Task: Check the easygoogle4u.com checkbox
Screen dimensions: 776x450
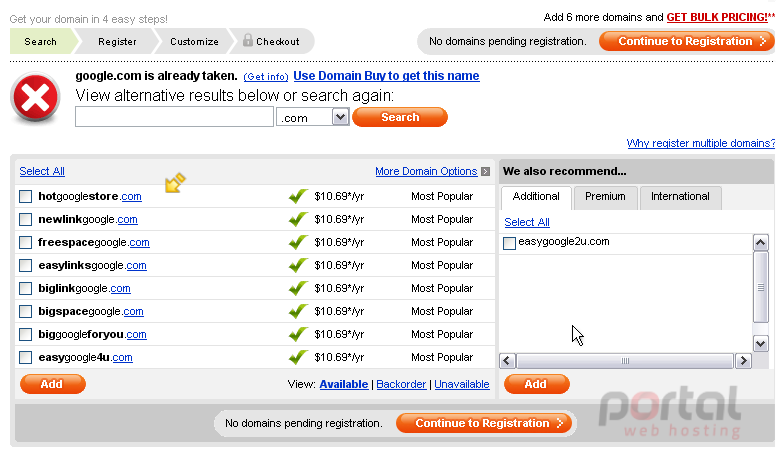Action: pyautogui.click(x=25, y=357)
